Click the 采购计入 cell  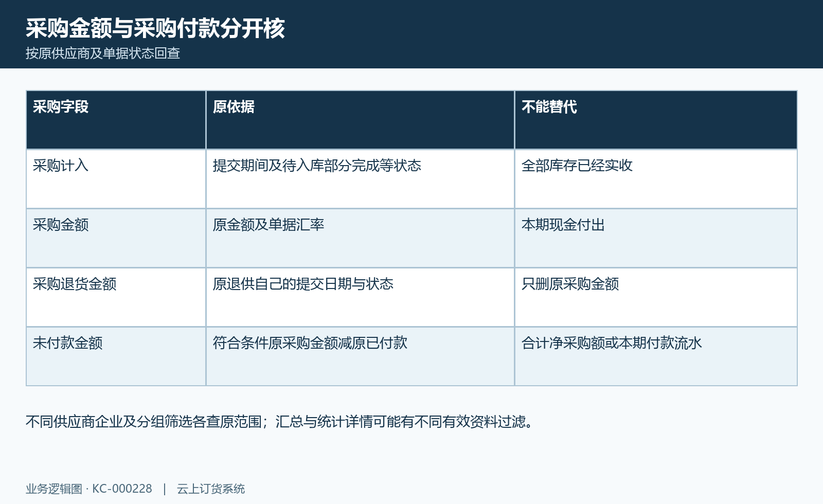[x=116, y=179]
